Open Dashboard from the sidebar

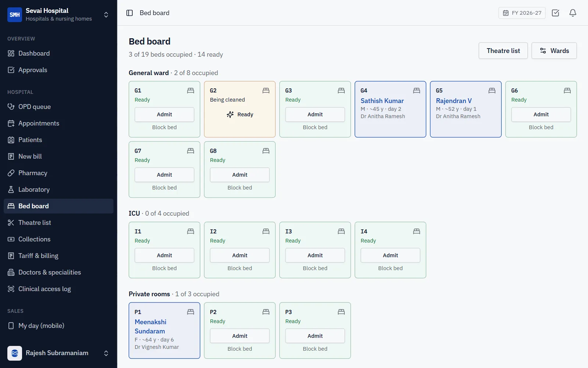pyautogui.click(x=58, y=53)
